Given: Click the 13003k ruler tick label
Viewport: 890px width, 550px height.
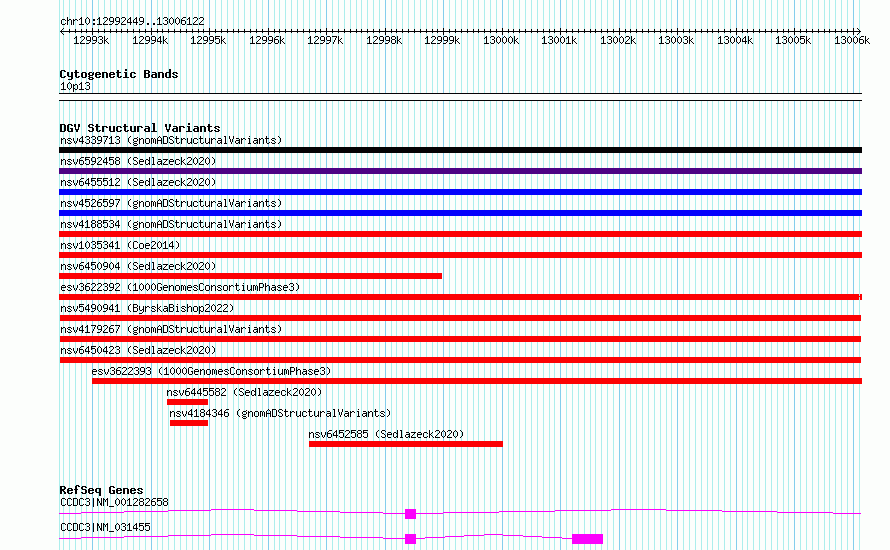Looking at the screenshot, I should click(675, 40).
